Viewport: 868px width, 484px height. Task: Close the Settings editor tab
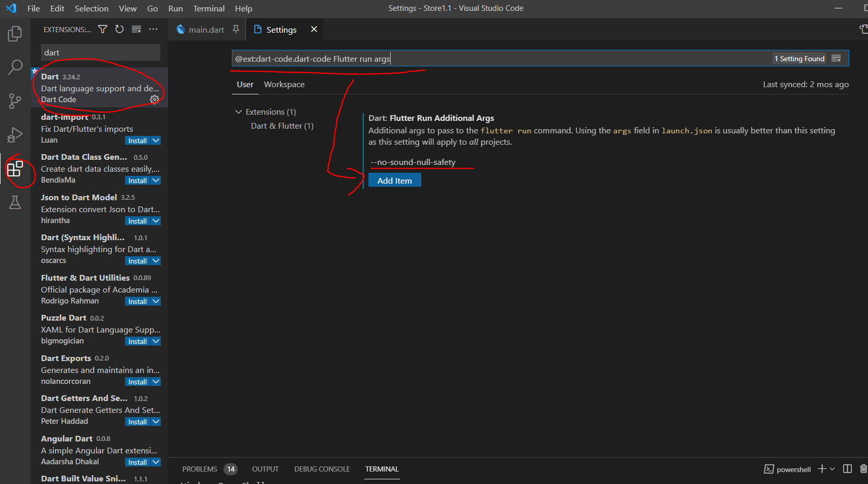click(x=314, y=30)
